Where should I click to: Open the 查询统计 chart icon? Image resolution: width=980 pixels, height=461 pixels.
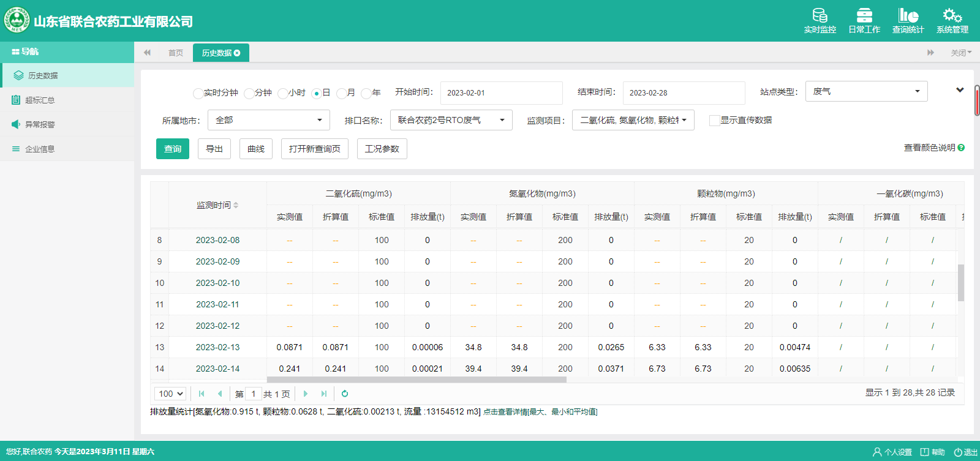coord(908,15)
